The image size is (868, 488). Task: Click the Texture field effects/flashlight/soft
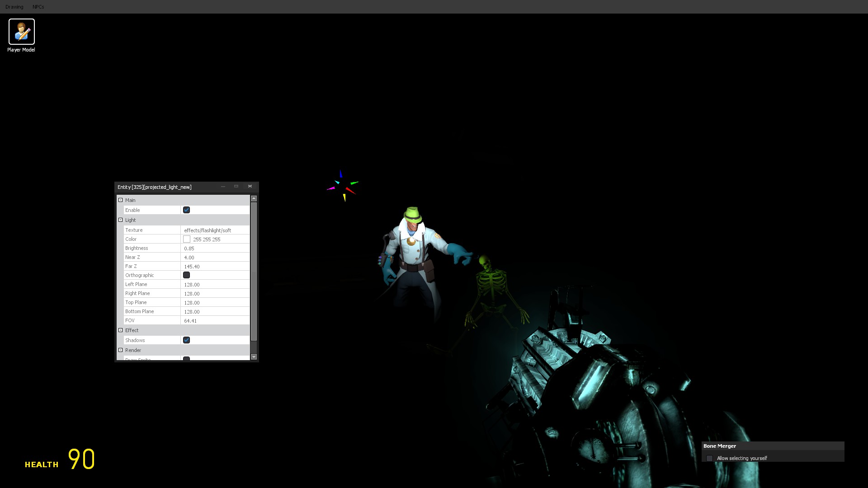(x=215, y=230)
